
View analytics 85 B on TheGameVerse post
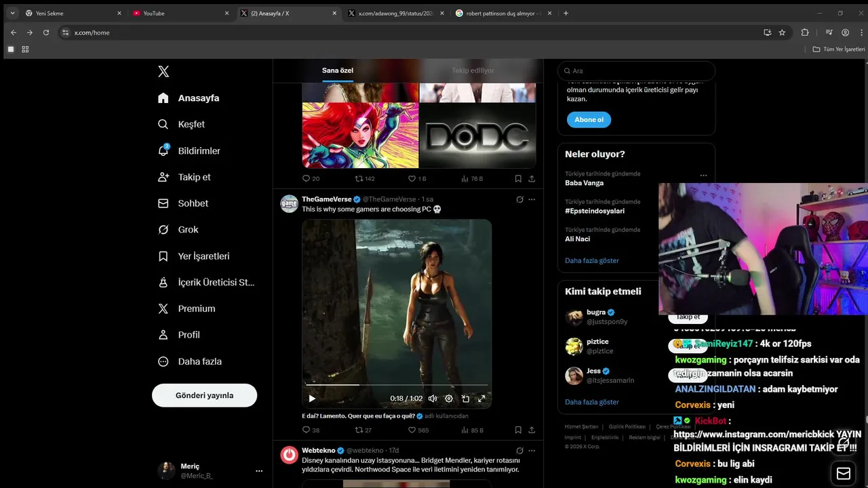(x=472, y=430)
